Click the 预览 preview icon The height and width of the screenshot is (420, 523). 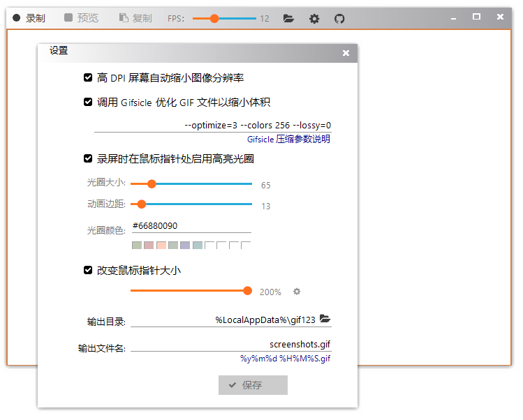click(x=68, y=17)
